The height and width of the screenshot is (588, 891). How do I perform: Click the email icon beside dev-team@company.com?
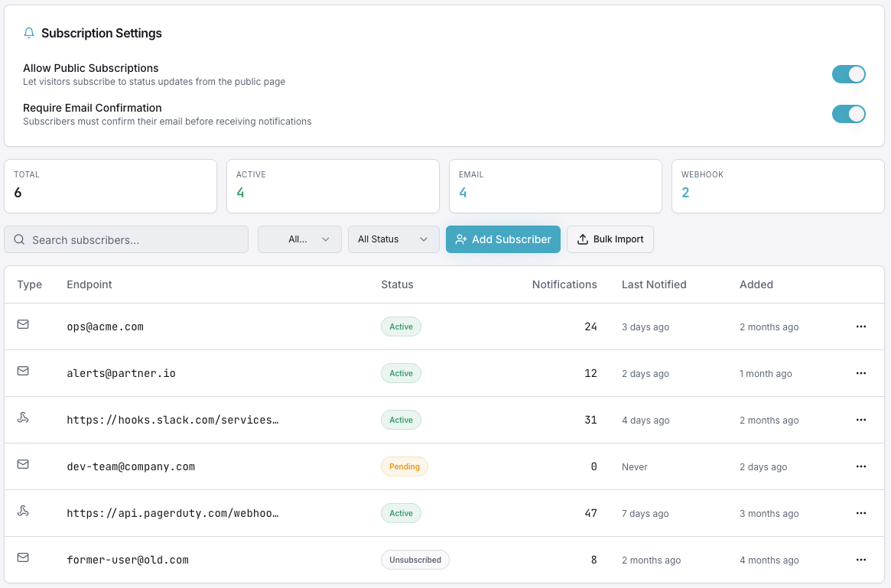coord(23,464)
